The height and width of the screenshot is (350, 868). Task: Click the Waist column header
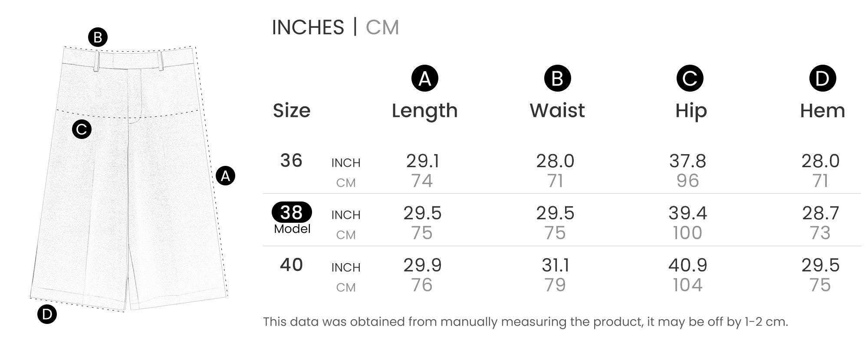click(557, 111)
